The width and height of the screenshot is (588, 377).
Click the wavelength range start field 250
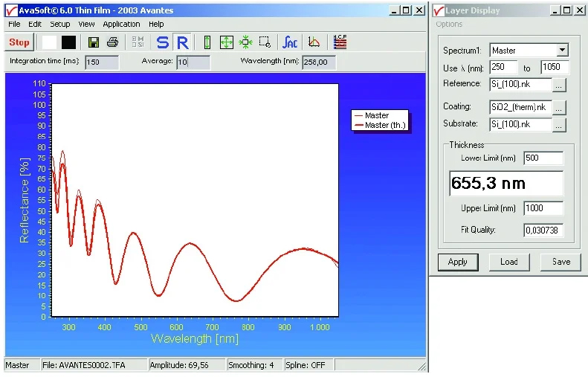(x=503, y=67)
